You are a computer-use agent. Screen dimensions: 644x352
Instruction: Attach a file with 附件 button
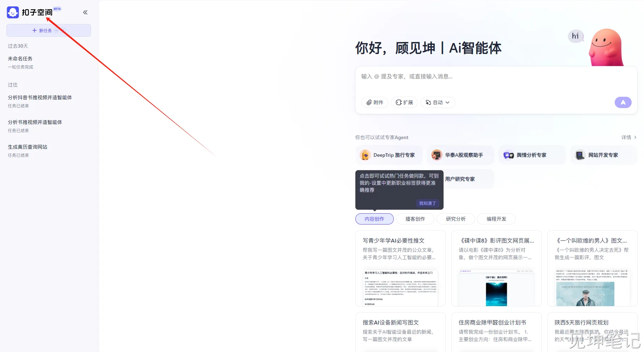[x=375, y=102]
